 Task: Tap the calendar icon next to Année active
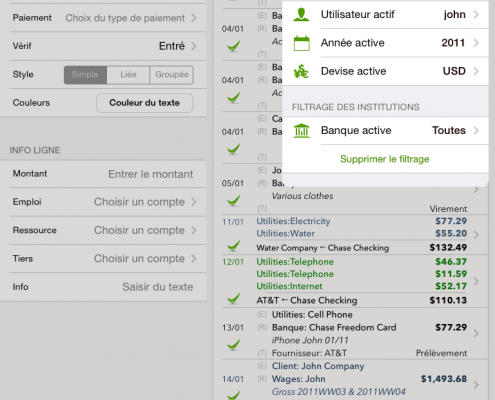301,43
